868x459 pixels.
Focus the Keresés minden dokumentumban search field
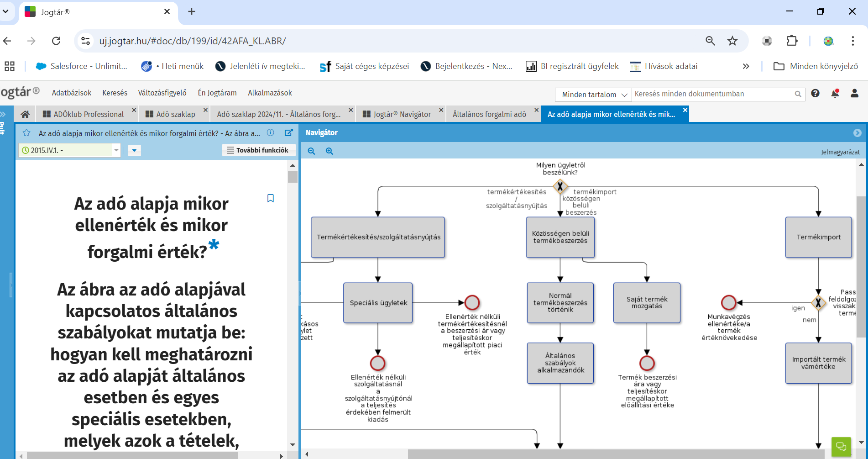tap(712, 94)
